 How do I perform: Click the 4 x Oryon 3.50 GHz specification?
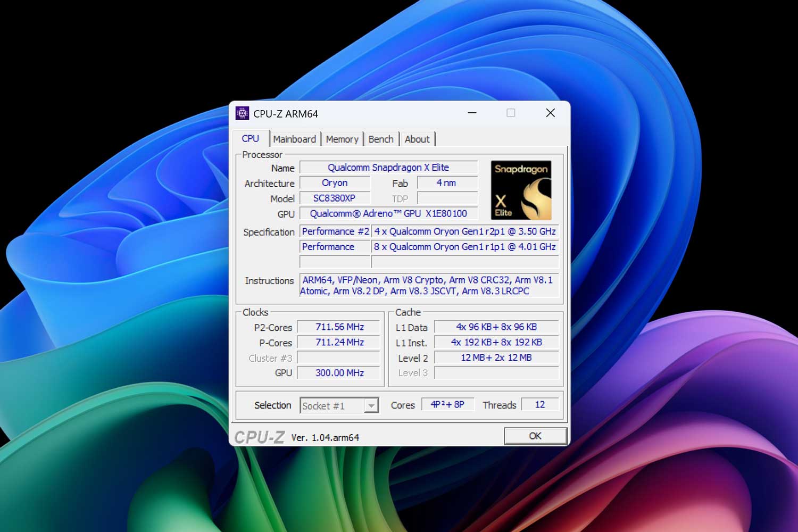tap(465, 231)
